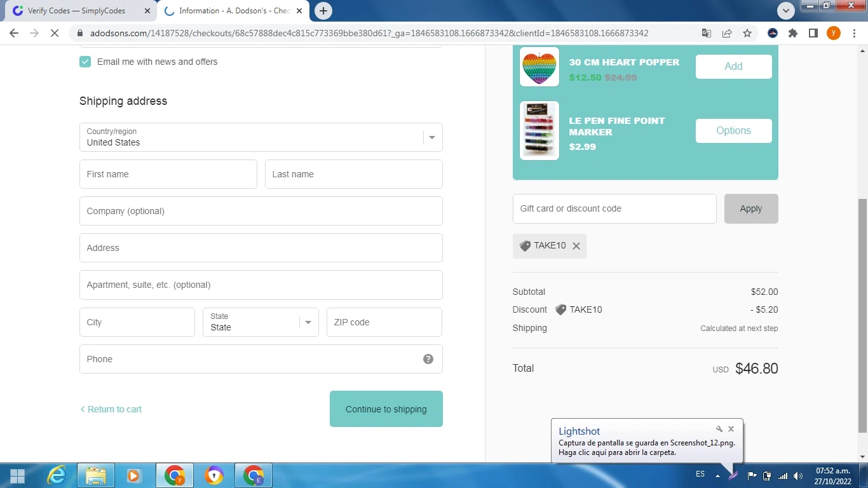Open the Country/region dropdown
The image size is (868, 488).
pos(261,137)
